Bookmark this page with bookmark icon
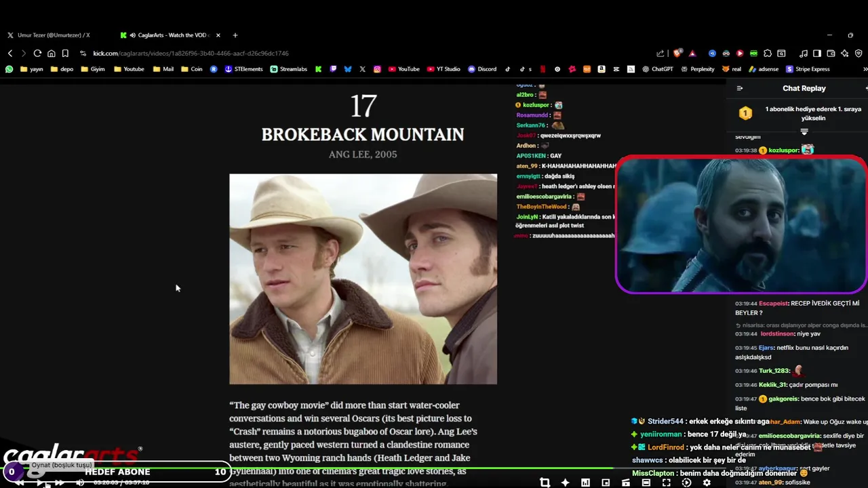868x488 pixels. pos(65,54)
